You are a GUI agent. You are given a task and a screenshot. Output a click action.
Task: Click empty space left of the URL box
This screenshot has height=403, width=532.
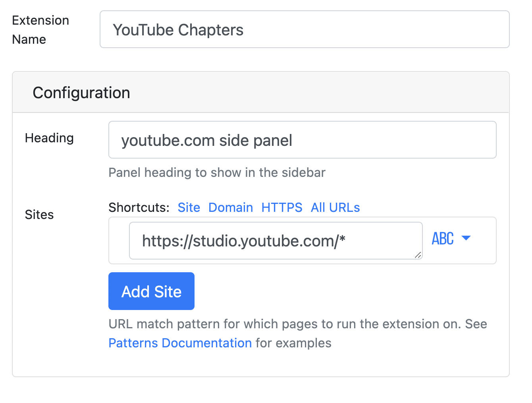pos(119,240)
